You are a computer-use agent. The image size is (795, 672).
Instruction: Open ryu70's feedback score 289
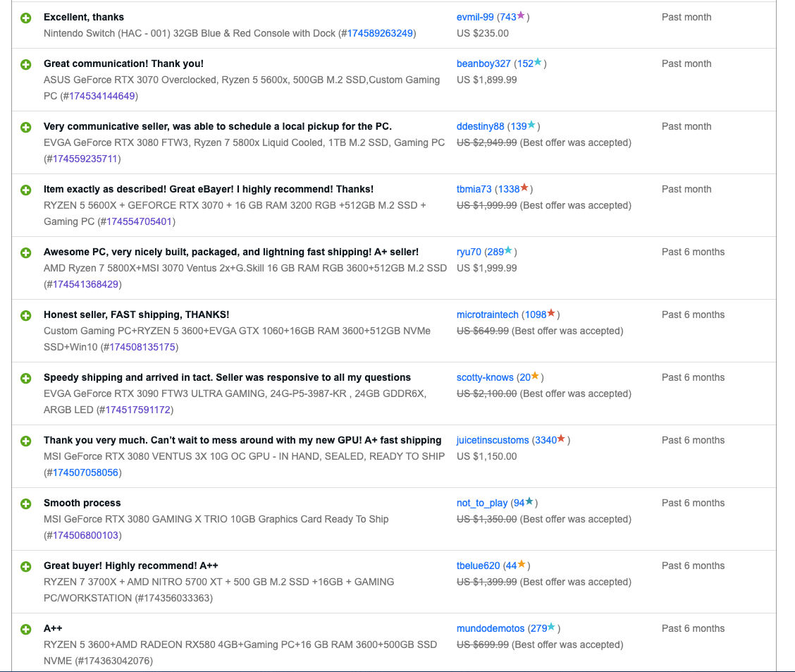pyautogui.click(x=494, y=252)
